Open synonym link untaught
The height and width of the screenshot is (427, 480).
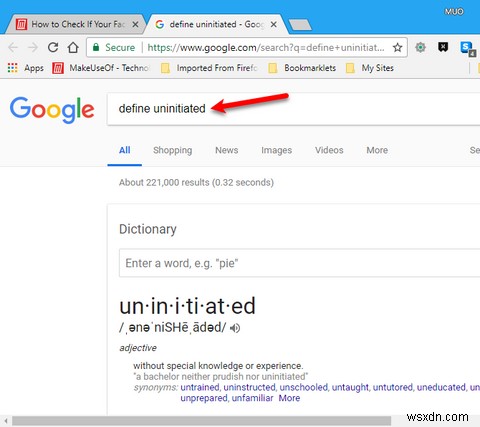(350, 387)
